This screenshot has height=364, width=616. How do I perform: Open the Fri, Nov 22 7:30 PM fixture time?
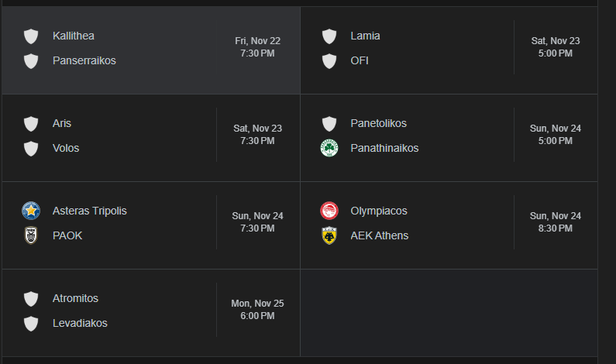coord(258,47)
